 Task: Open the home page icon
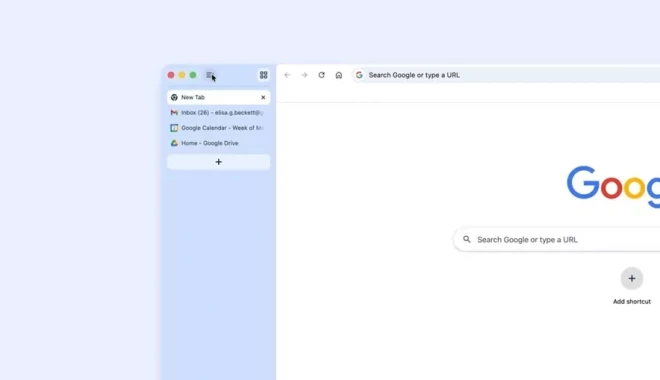click(339, 75)
